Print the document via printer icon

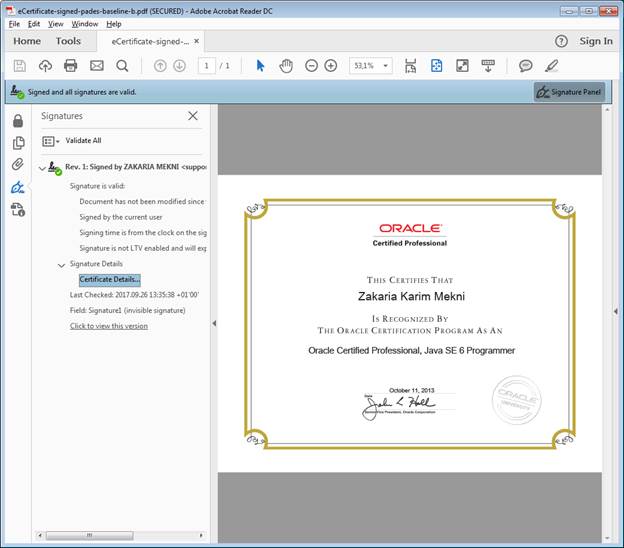70,66
